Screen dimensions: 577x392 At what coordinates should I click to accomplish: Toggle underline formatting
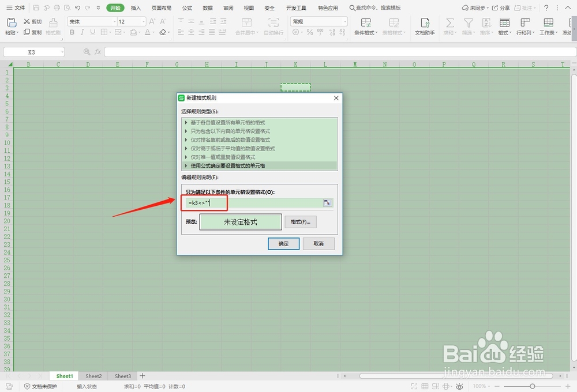pos(92,32)
